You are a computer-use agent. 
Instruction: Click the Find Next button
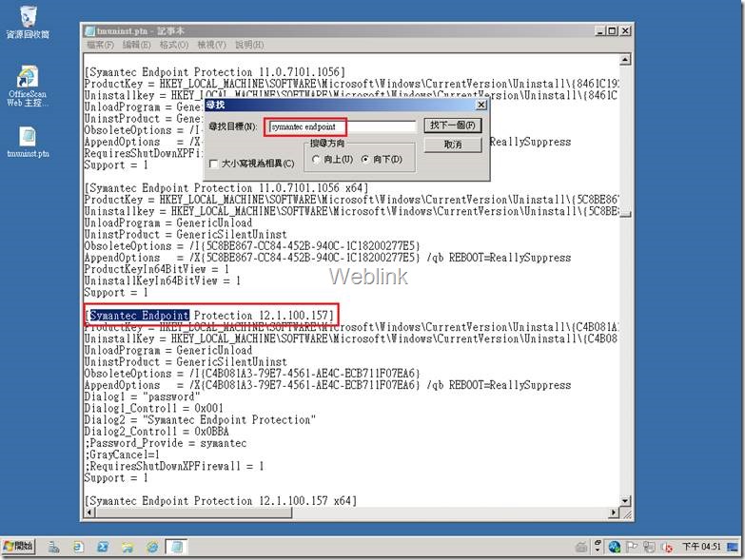(453, 126)
